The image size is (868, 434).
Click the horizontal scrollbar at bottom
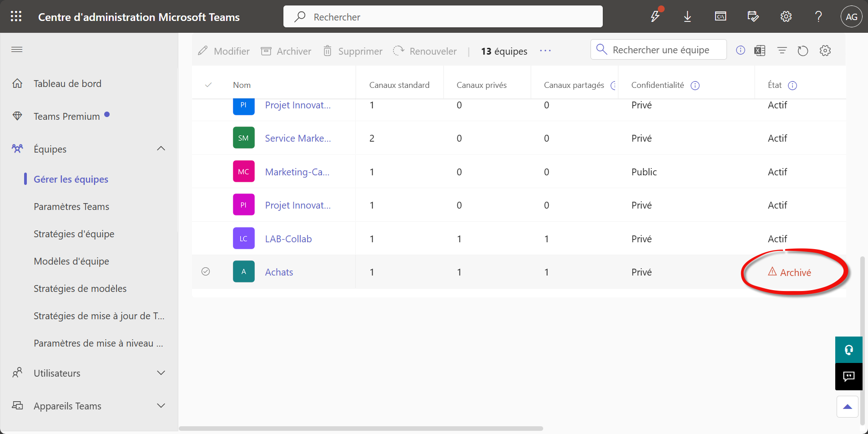click(x=361, y=429)
